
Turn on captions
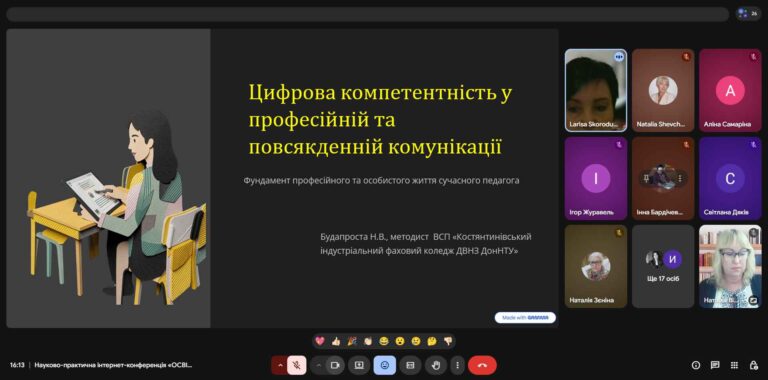pos(410,365)
